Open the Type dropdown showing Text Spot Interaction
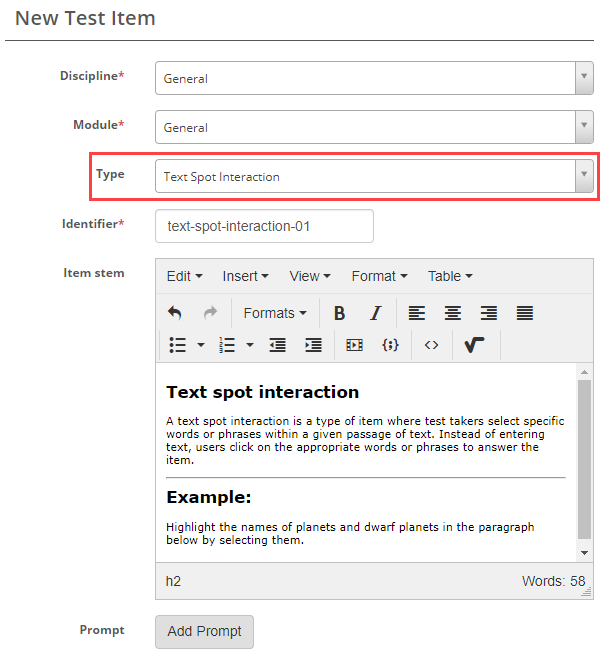This screenshot has height=656, width=600. pos(374,176)
